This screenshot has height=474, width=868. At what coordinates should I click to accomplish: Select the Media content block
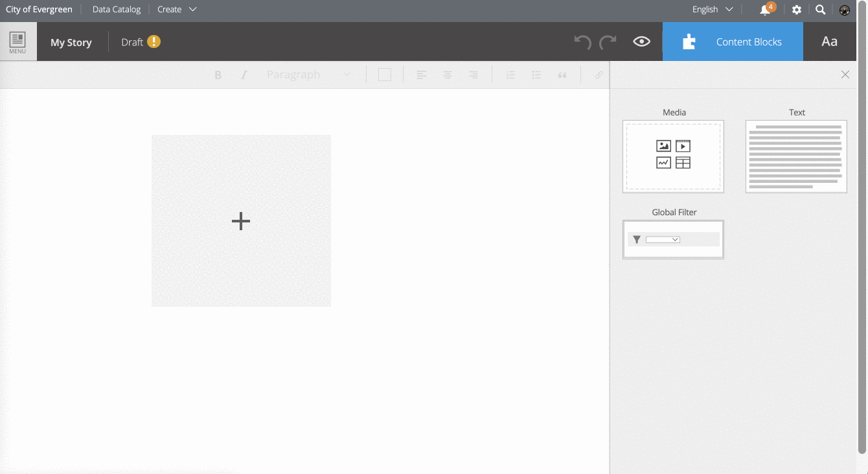(673, 156)
